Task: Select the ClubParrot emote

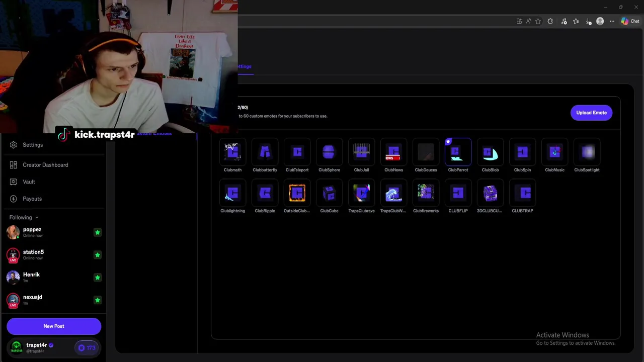Action: tap(458, 152)
